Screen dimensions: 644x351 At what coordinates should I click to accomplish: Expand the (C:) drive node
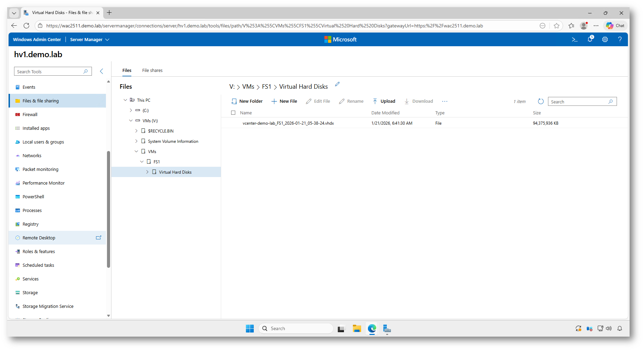(131, 110)
